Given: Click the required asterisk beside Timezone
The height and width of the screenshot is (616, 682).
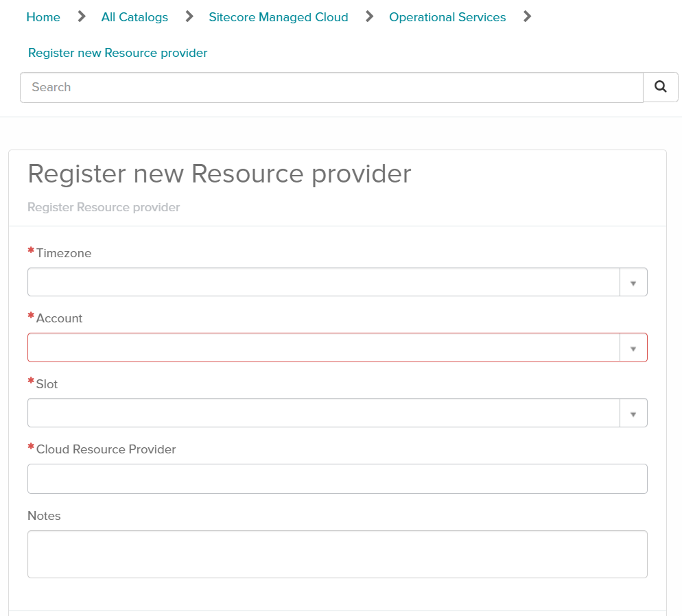Looking at the screenshot, I should (x=30, y=251).
